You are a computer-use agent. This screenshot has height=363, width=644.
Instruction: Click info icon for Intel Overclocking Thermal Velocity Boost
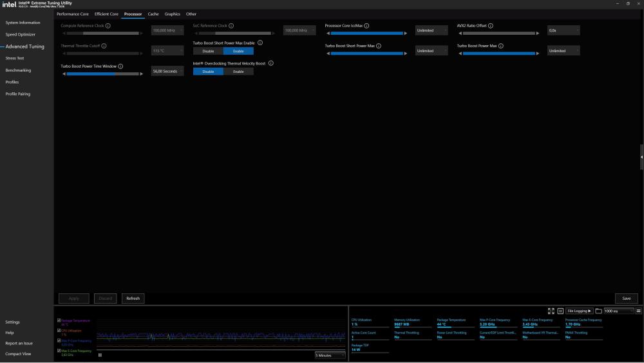coord(271,64)
